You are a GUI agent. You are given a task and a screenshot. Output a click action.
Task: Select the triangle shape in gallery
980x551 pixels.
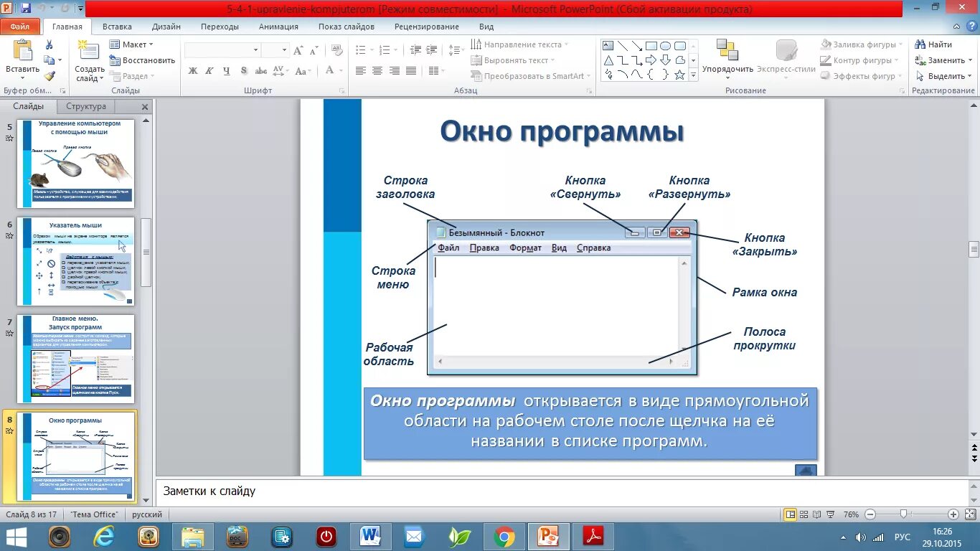pyautogui.click(x=608, y=60)
